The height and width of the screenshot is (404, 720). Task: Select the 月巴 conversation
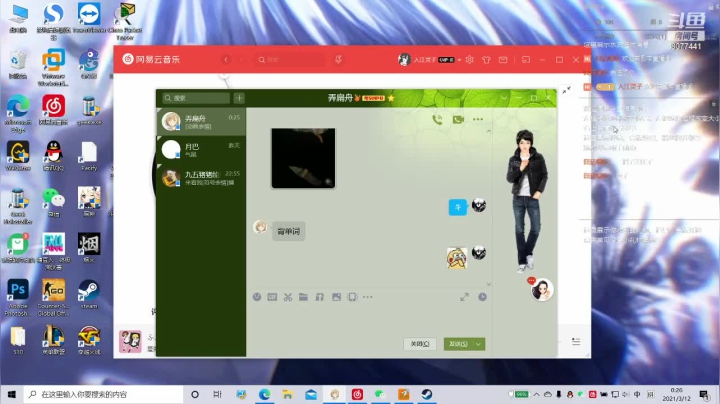point(202,150)
